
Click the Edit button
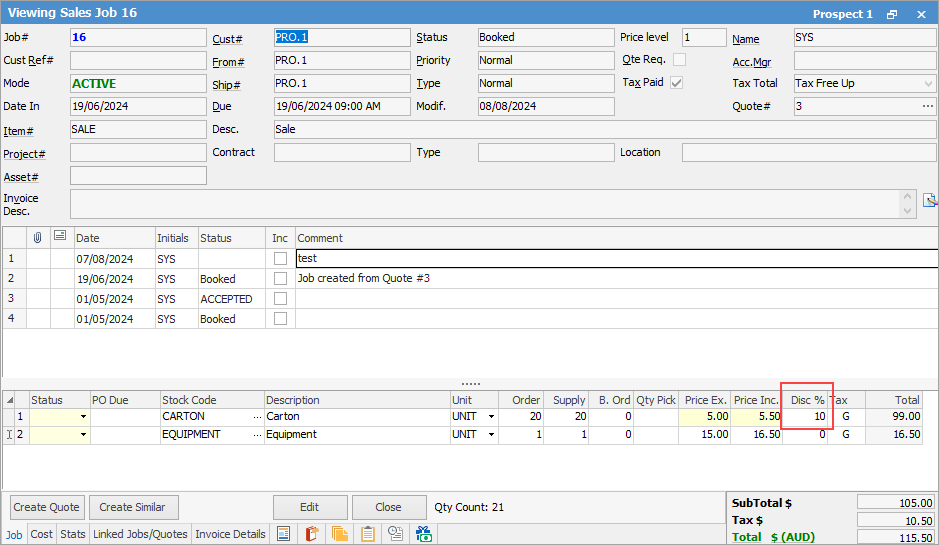tap(310, 507)
